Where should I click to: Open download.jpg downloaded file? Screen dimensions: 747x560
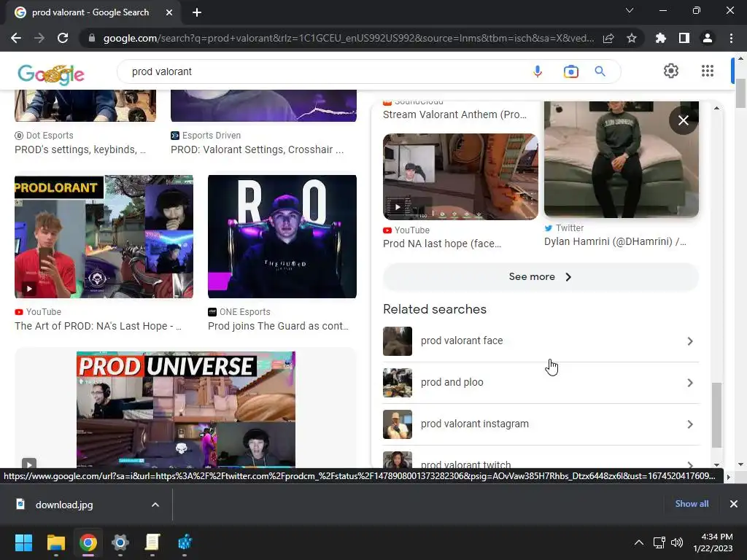pyautogui.click(x=64, y=505)
